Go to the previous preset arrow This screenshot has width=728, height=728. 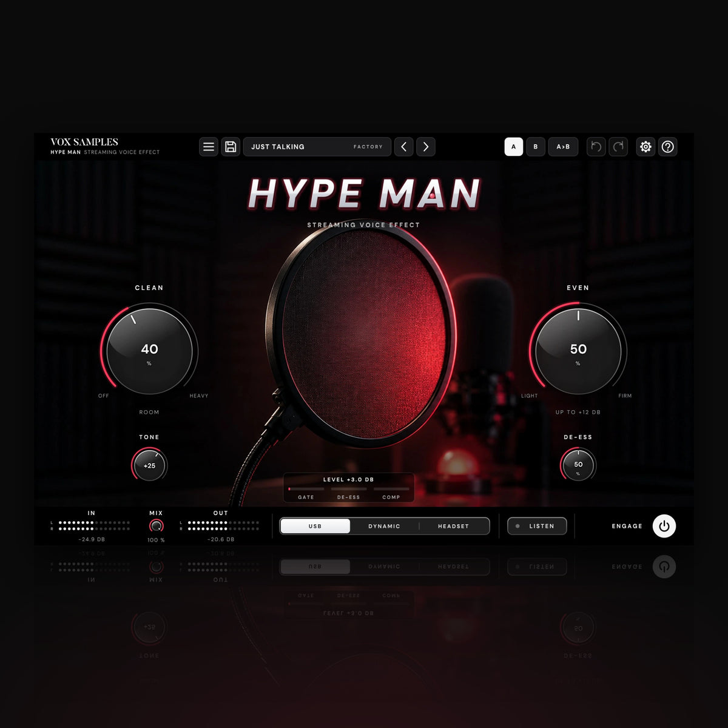pos(404,147)
